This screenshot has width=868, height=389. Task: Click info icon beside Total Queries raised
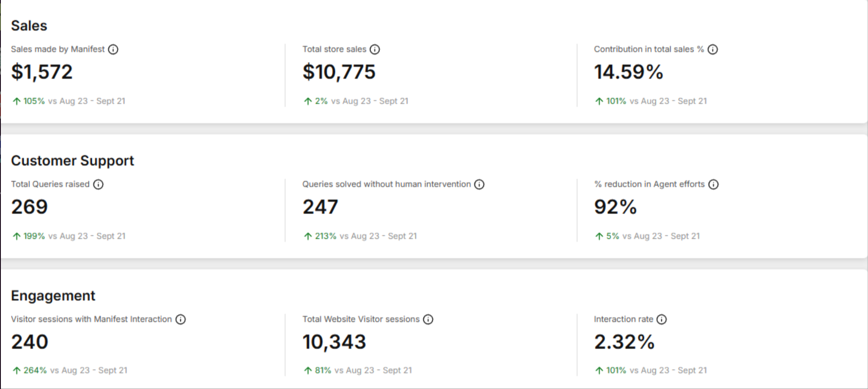tap(98, 184)
